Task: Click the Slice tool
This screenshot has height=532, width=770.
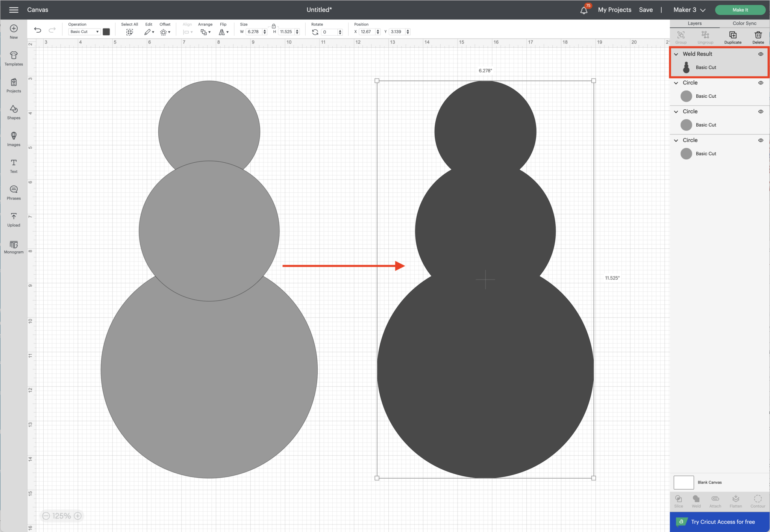Action: pos(678,501)
